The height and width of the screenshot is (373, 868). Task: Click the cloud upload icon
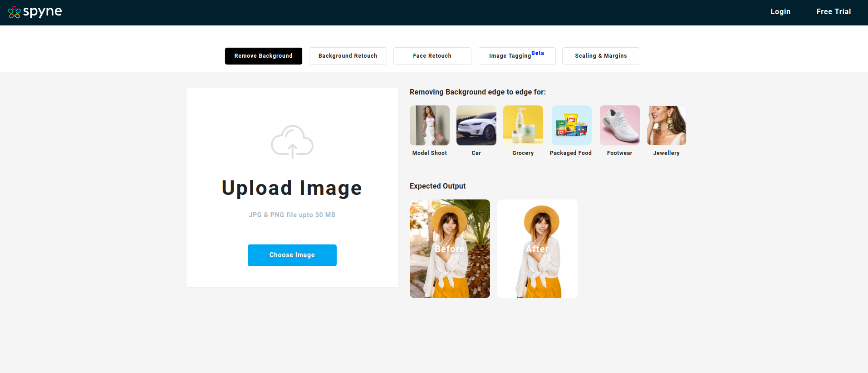click(292, 142)
